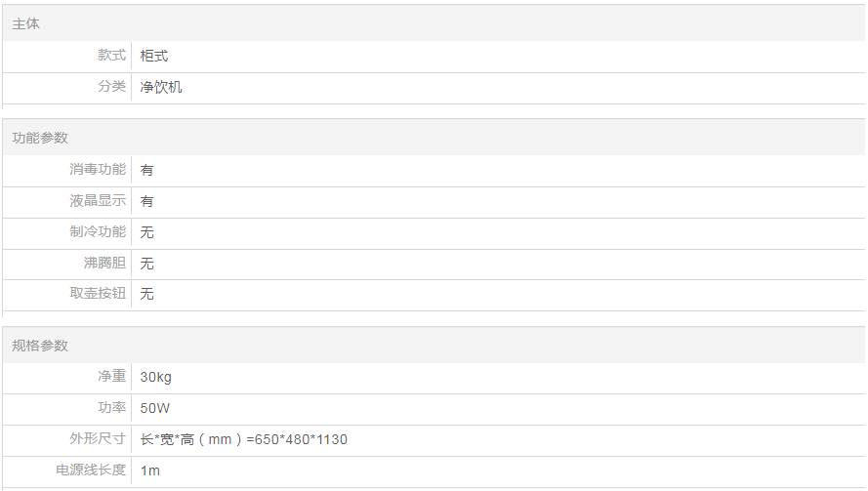
Task: Click the 30kg weight value
Action: click(156, 377)
